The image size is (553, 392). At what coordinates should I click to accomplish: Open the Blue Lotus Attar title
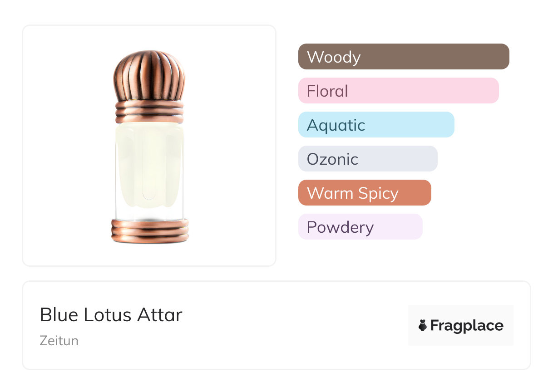111,315
